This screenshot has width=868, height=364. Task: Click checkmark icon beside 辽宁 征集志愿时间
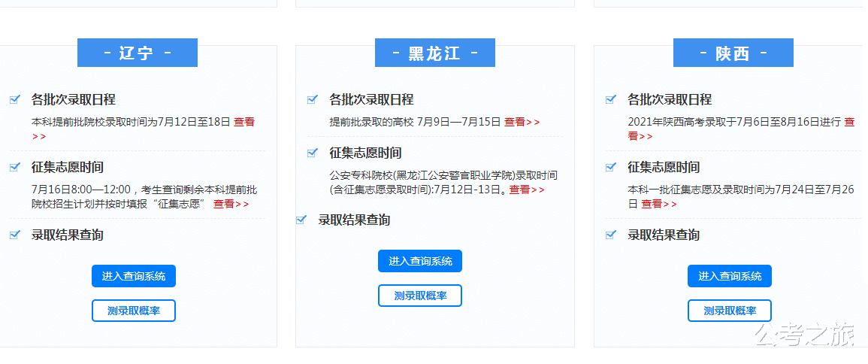pos(15,167)
